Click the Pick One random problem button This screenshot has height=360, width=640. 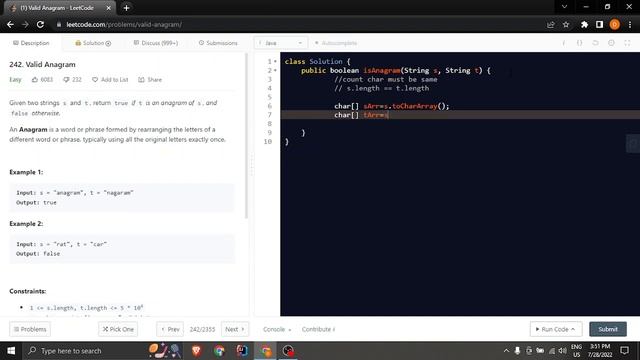pyautogui.click(x=118, y=329)
